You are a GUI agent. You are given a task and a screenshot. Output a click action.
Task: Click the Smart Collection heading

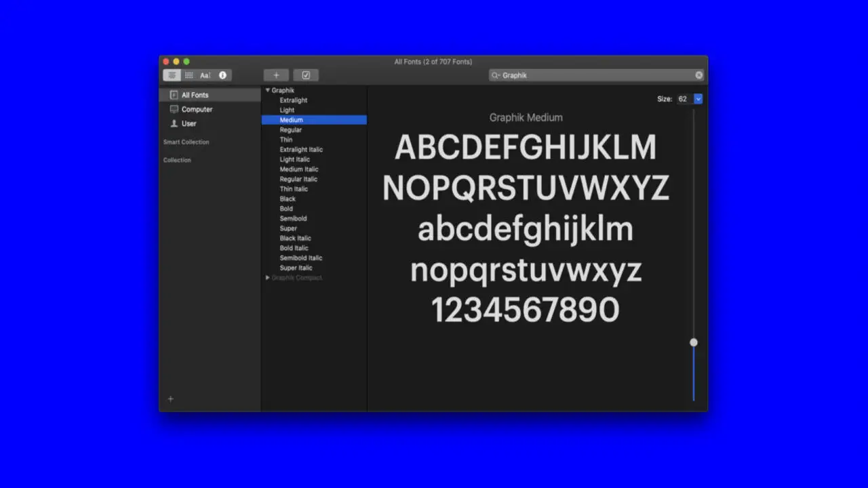tap(186, 142)
